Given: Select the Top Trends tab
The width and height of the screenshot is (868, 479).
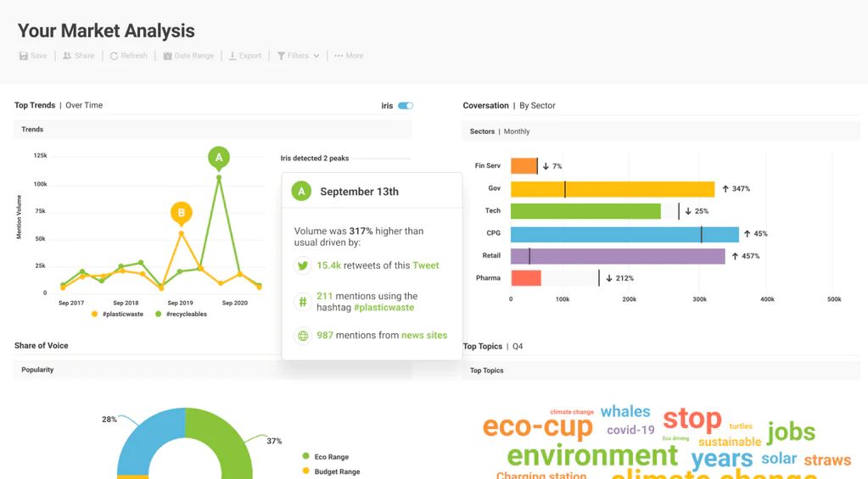Looking at the screenshot, I should point(35,105).
